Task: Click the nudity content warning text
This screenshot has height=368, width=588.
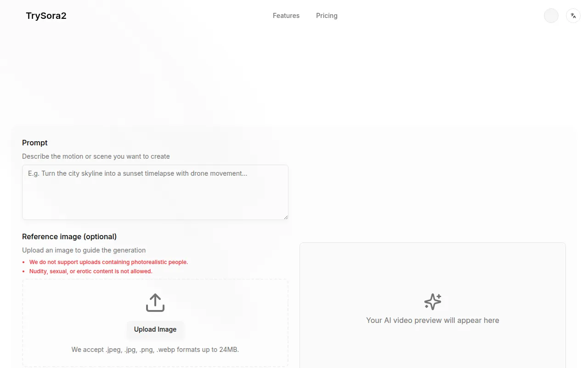Action: [x=90, y=271]
